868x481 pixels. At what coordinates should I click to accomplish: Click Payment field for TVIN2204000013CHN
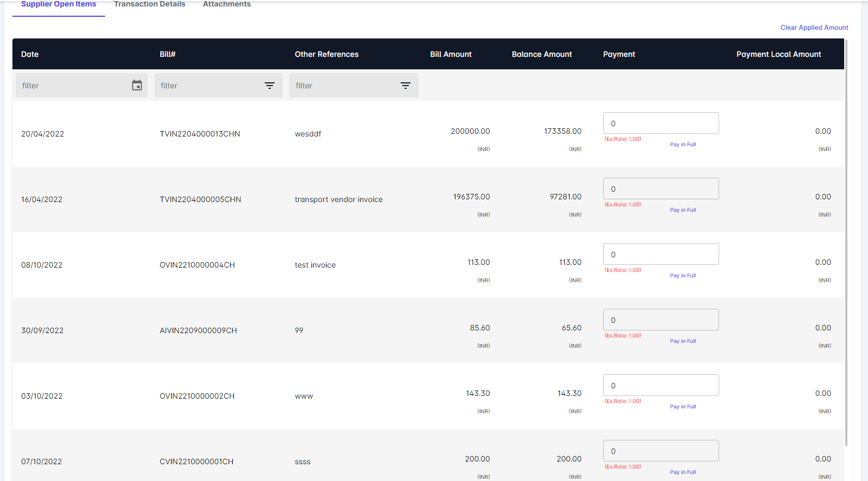coord(661,123)
